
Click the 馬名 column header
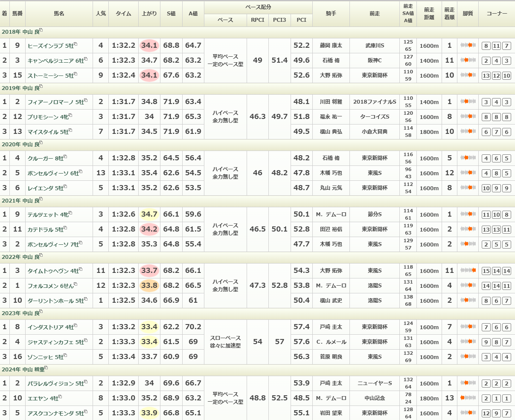tap(59, 14)
